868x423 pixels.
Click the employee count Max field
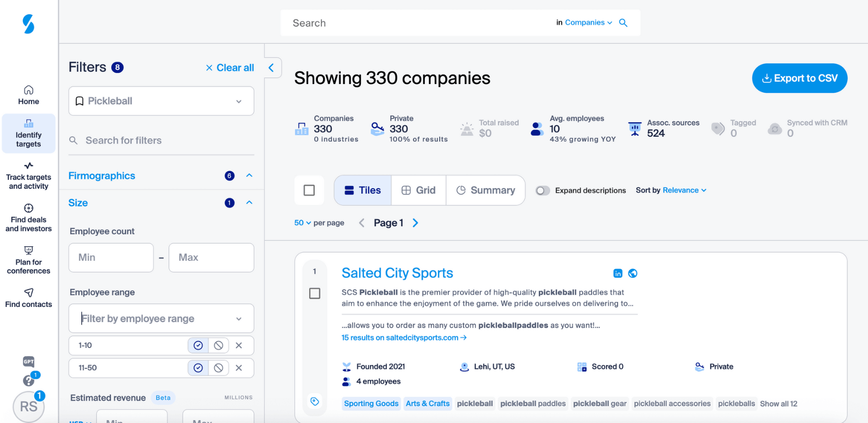click(x=212, y=258)
